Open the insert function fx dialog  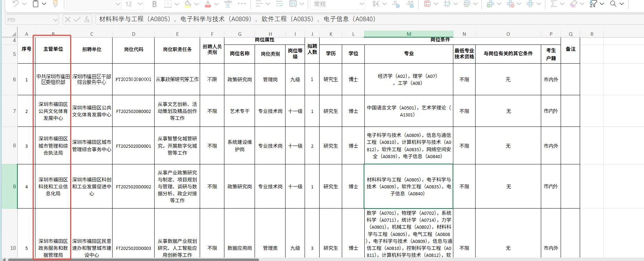(x=87, y=20)
